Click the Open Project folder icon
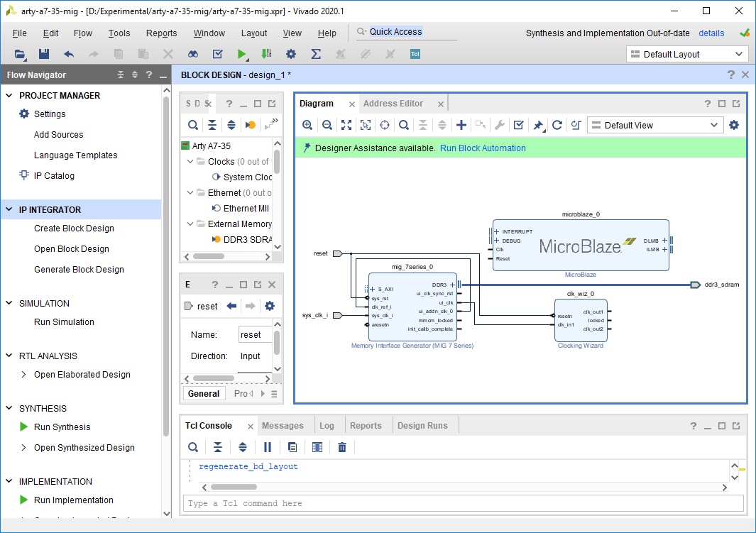 click(x=20, y=54)
